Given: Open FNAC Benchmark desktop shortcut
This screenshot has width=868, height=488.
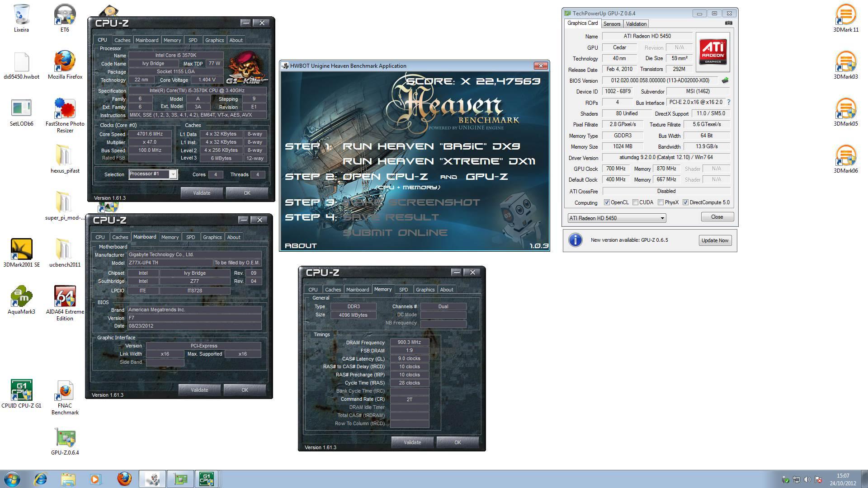Looking at the screenshot, I should [65, 397].
